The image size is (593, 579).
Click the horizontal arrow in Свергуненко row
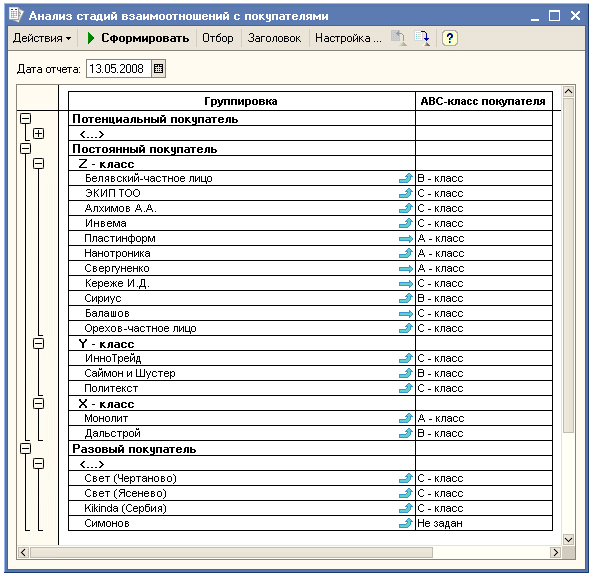click(x=406, y=269)
